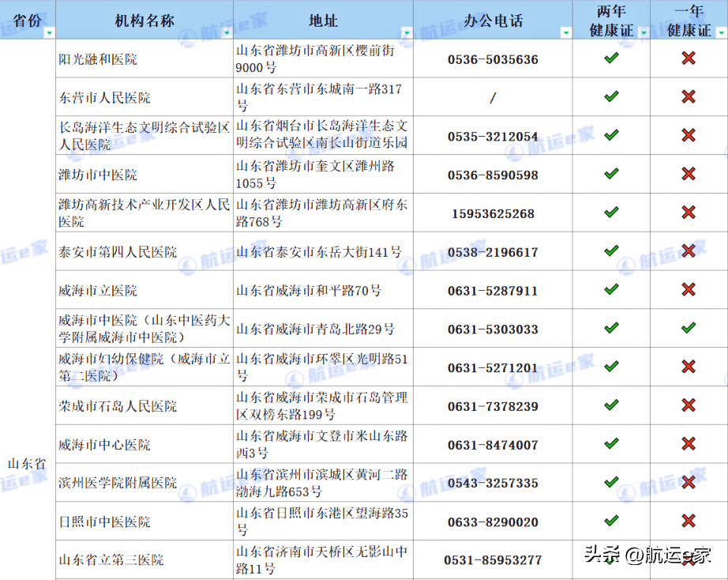Click the red cross in 东营市人民医院 row
The height and width of the screenshot is (580, 728).
coord(689,96)
